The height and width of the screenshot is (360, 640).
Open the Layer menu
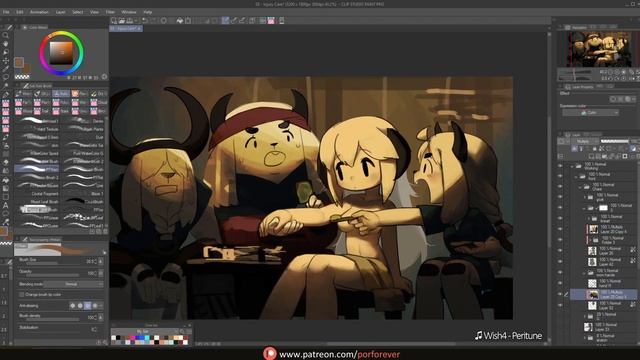(x=60, y=12)
